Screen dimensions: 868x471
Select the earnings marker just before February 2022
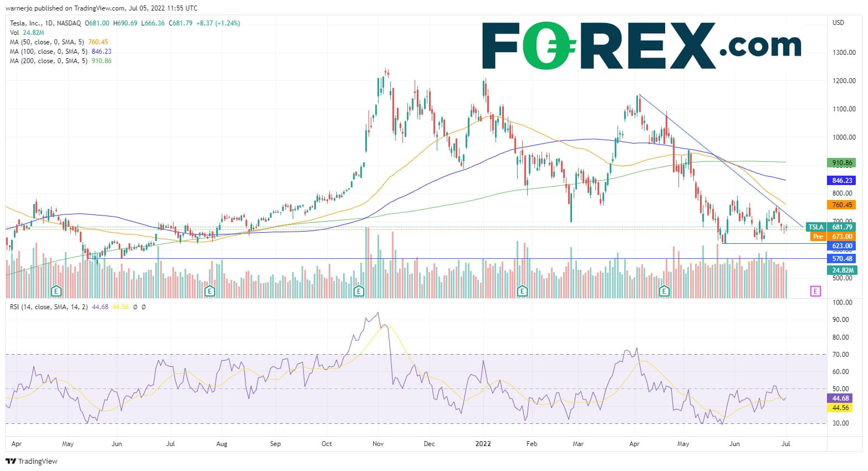[x=522, y=290]
